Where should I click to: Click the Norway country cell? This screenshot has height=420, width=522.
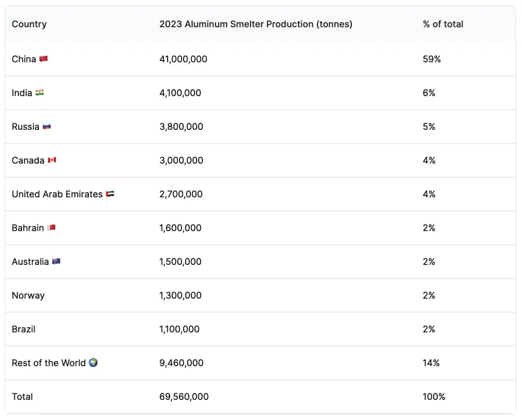(28, 295)
